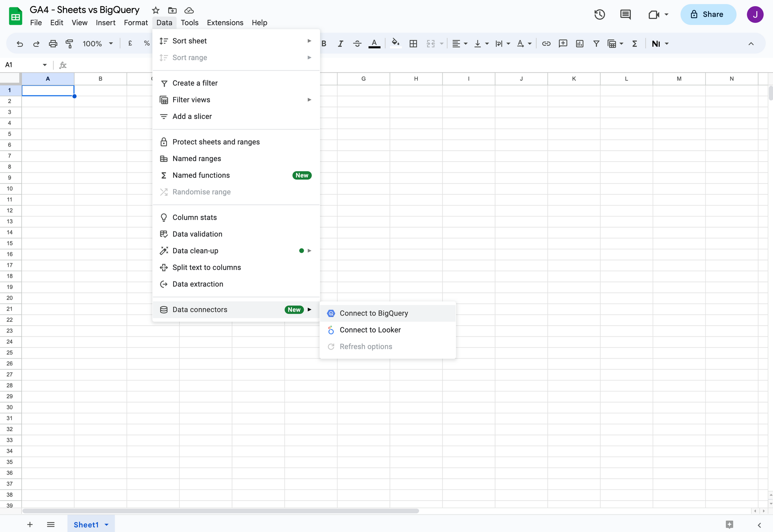Choose Connect to Looker
This screenshot has width=773, height=532.
[x=388, y=330]
